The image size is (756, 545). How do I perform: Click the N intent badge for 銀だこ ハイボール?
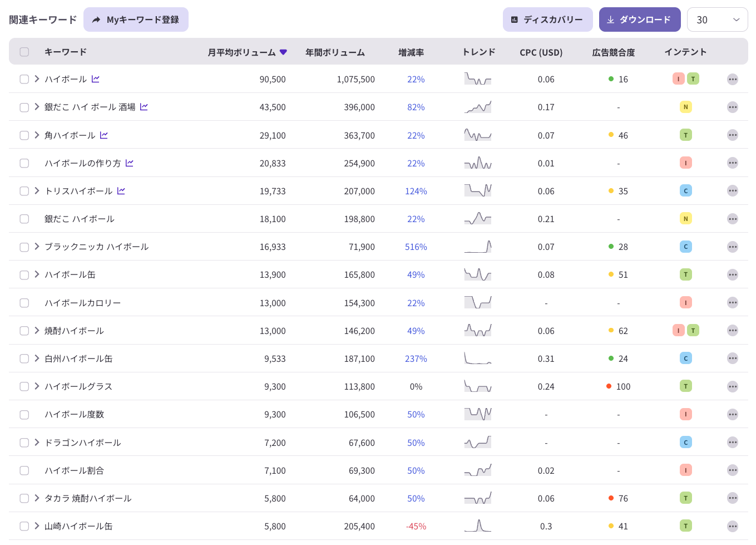point(686,219)
